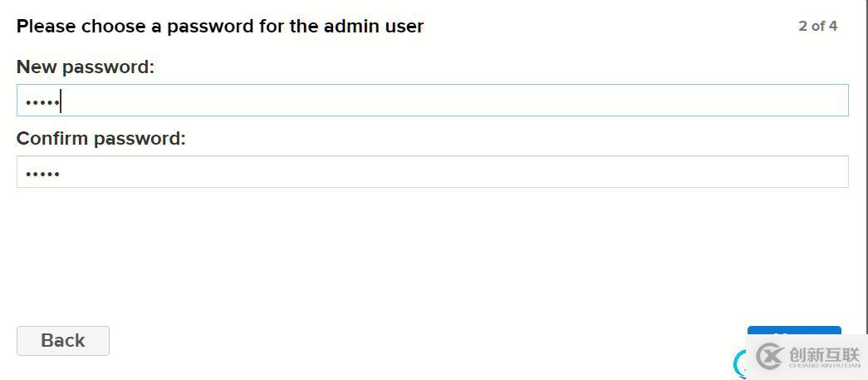Click the masked dots in New password
The height and width of the screenshot is (380, 868).
pyautogui.click(x=42, y=102)
